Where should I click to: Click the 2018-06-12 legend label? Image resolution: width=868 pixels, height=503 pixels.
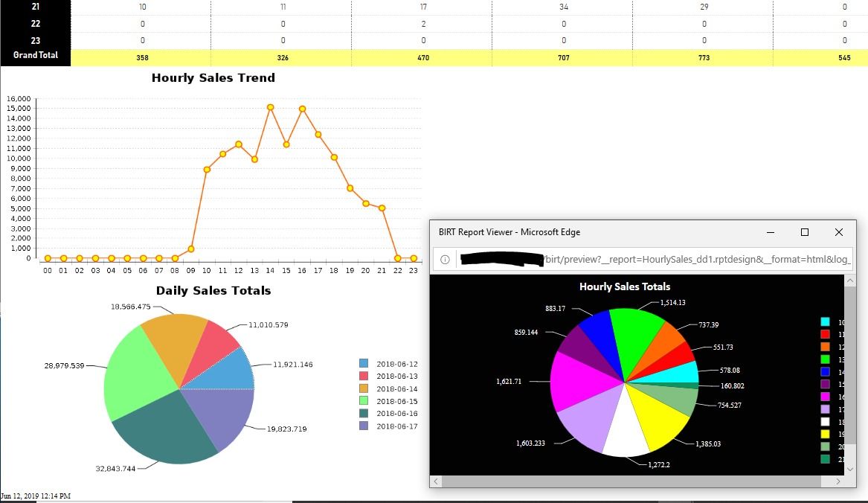click(x=397, y=364)
